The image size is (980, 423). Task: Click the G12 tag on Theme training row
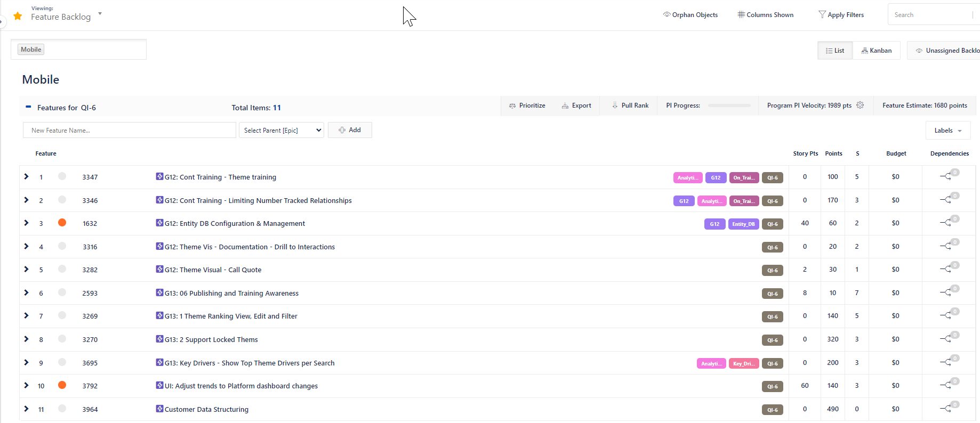coord(716,178)
